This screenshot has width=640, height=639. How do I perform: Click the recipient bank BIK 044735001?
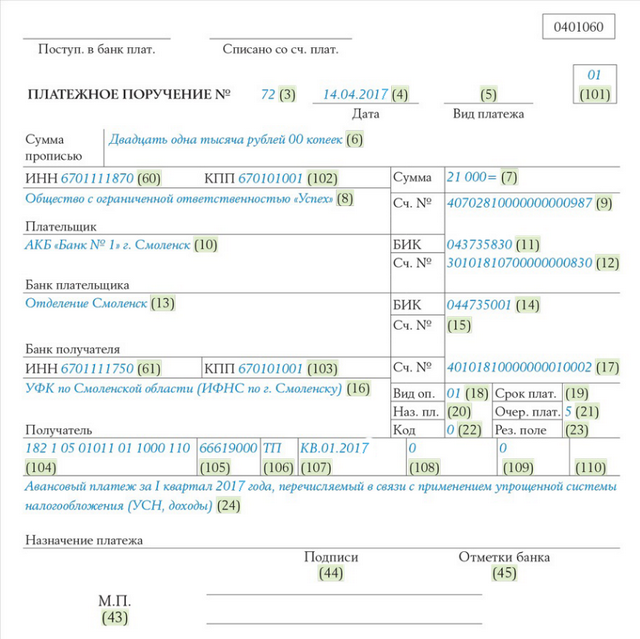[x=479, y=305]
